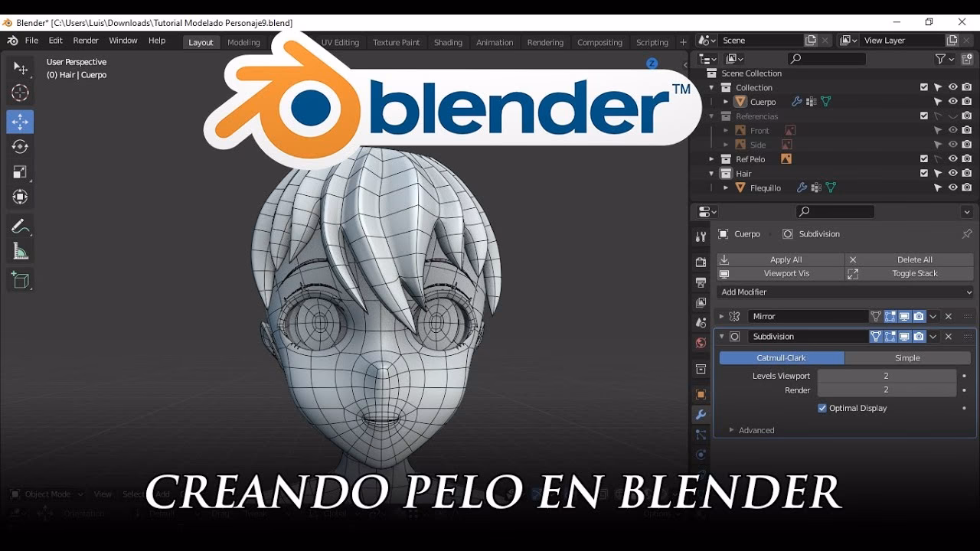Image resolution: width=980 pixels, height=551 pixels.
Task: Uncheck the Referencias collection checkbox
Action: 924,116
